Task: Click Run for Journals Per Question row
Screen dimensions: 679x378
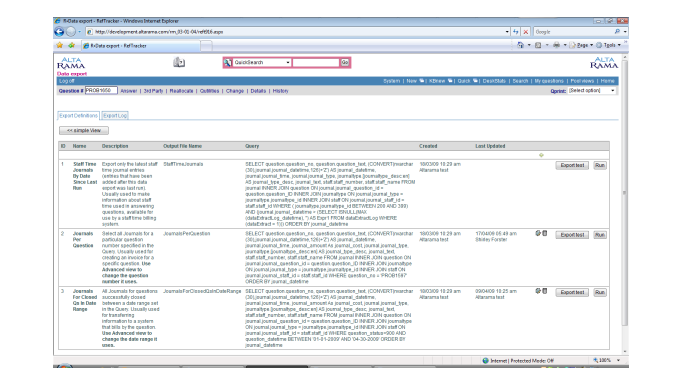Action: [600, 235]
